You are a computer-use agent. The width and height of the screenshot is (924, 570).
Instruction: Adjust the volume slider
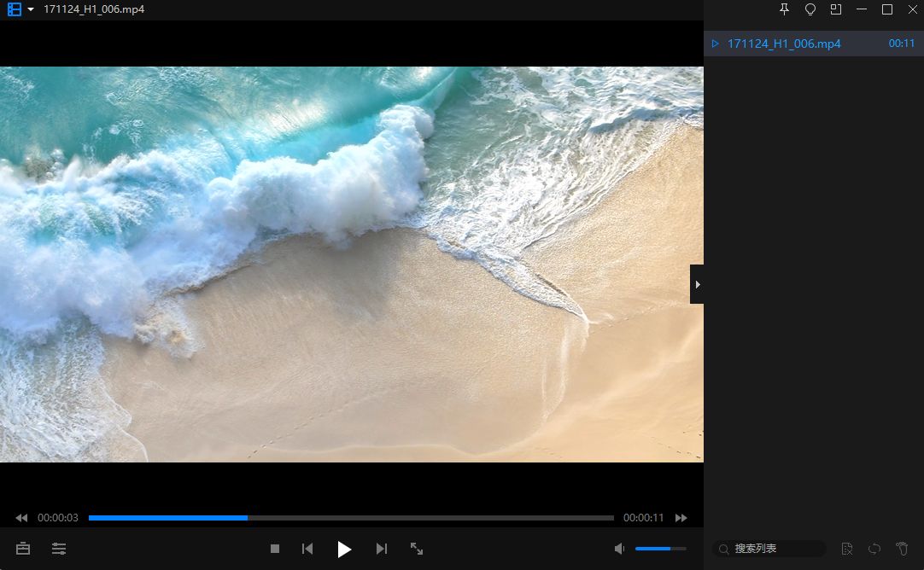[x=660, y=549]
